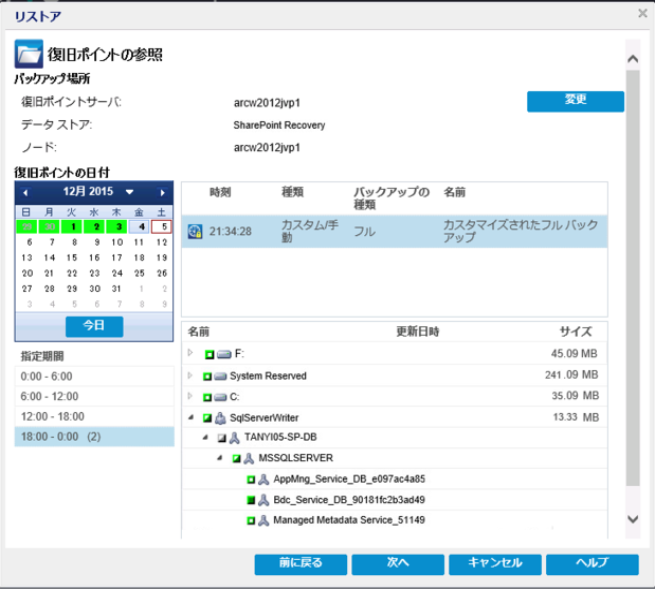Click the recovery point browse folder icon
This screenshot has width=655, height=589.
click(x=28, y=53)
